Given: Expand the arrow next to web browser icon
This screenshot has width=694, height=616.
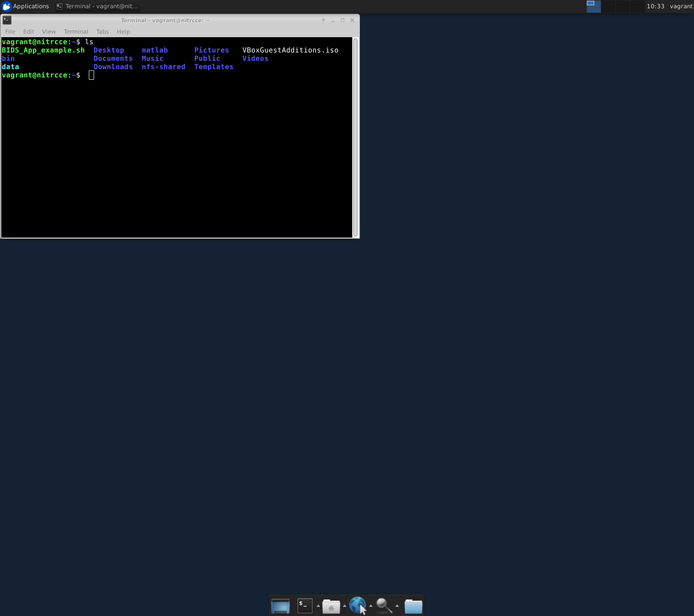Looking at the screenshot, I should tap(371, 606).
